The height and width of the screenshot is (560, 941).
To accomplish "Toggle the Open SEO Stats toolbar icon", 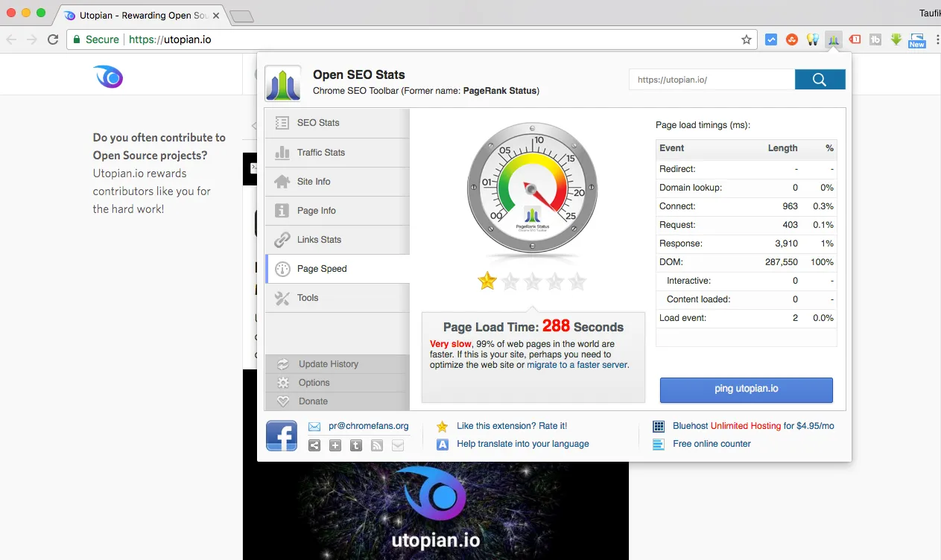I will [x=834, y=39].
